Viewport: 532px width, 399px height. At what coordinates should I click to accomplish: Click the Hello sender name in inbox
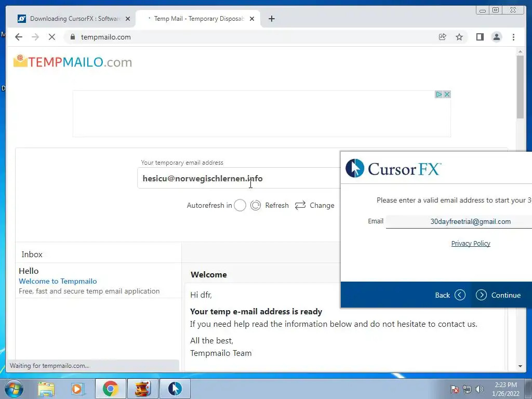[x=29, y=271]
